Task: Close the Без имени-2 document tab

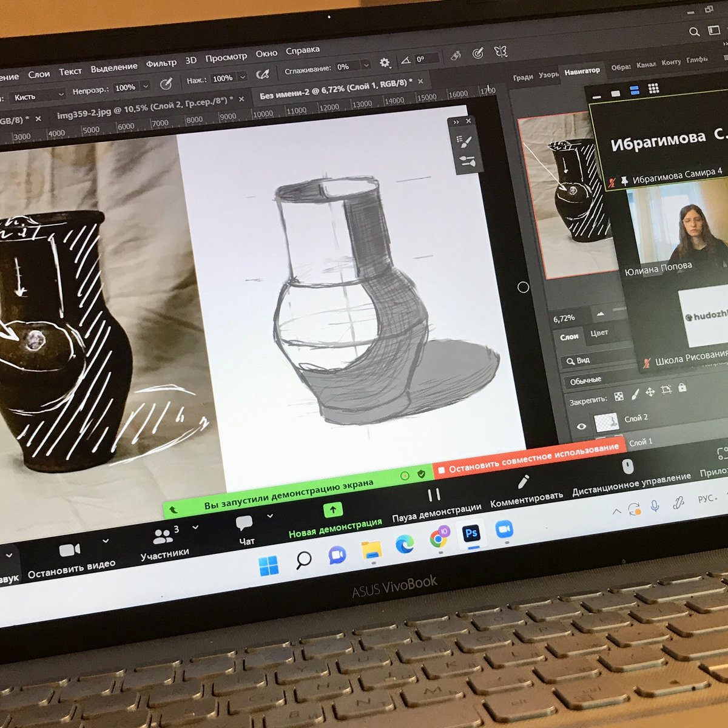Action: [x=420, y=81]
